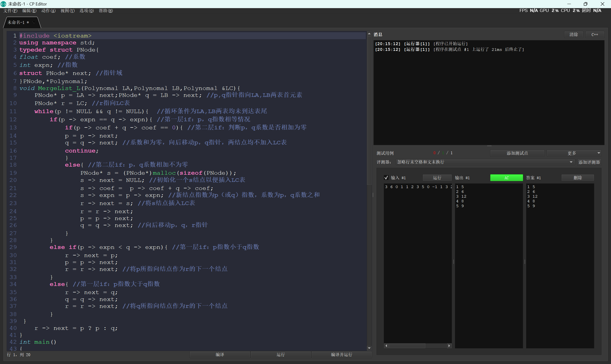Click the 编译并运行 button
Viewport: 611px width, 364px height.
pos(341,354)
